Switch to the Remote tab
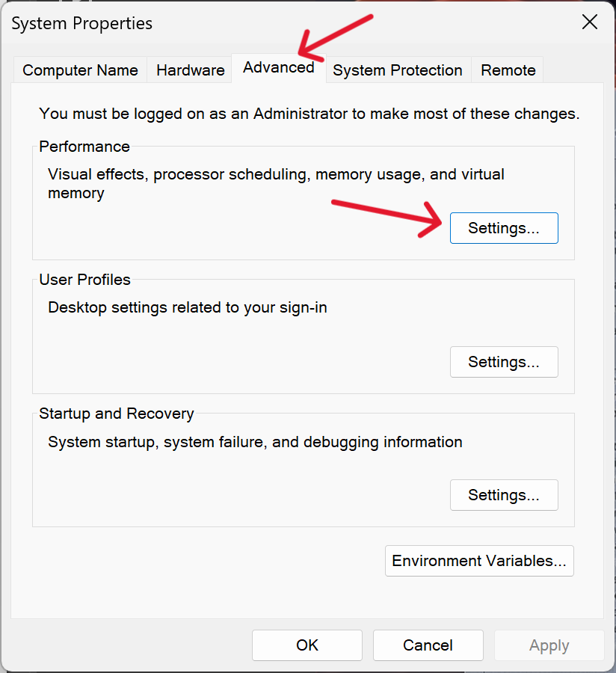The image size is (616, 673). pos(508,70)
